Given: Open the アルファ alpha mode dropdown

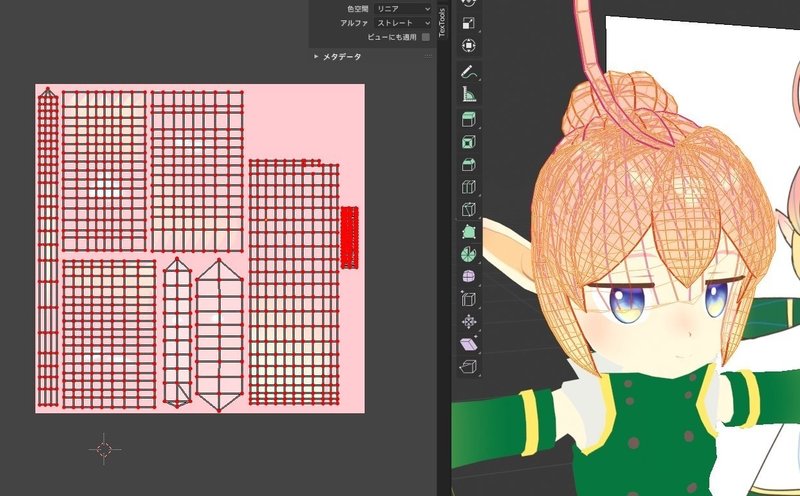Looking at the screenshot, I should 403,23.
